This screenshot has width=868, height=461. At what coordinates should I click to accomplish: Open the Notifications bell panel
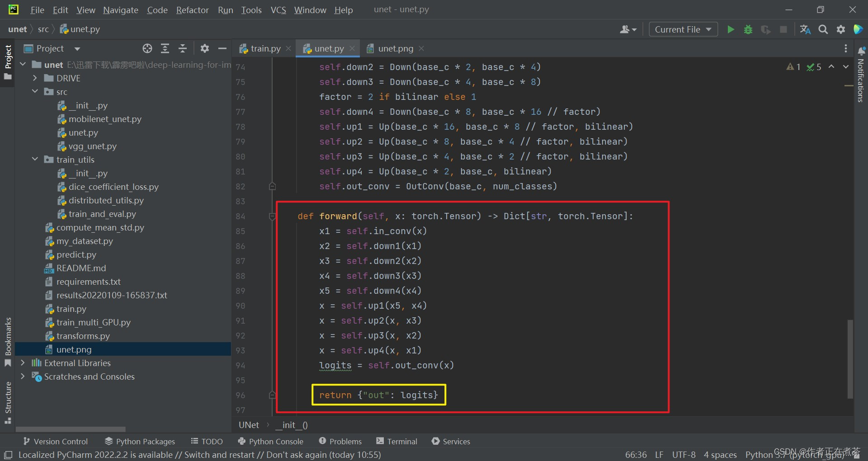861,51
